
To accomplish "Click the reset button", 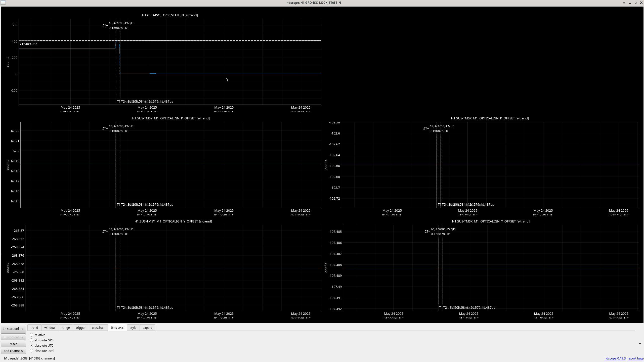I will pos(13,344).
